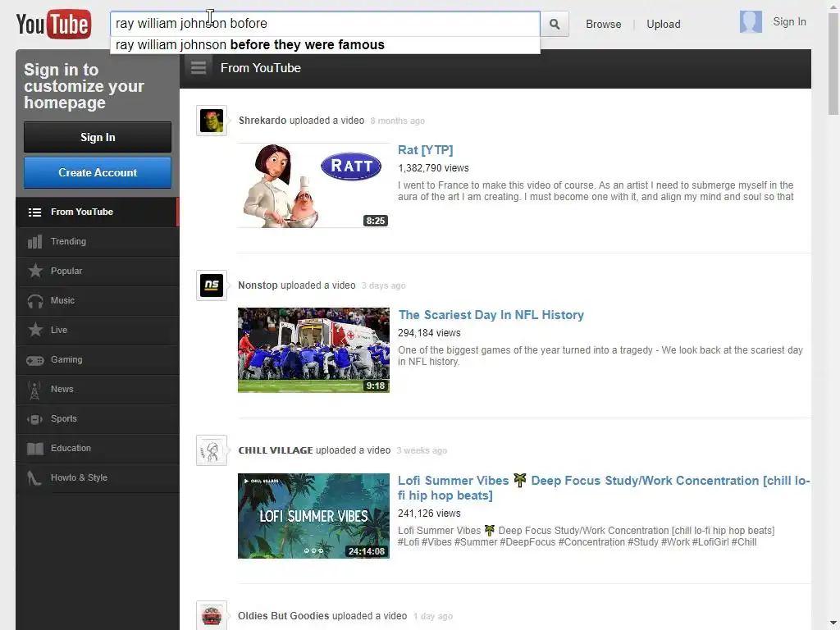Open Oldies But Goodies channel avatar

pyautogui.click(x=212, y=615)
